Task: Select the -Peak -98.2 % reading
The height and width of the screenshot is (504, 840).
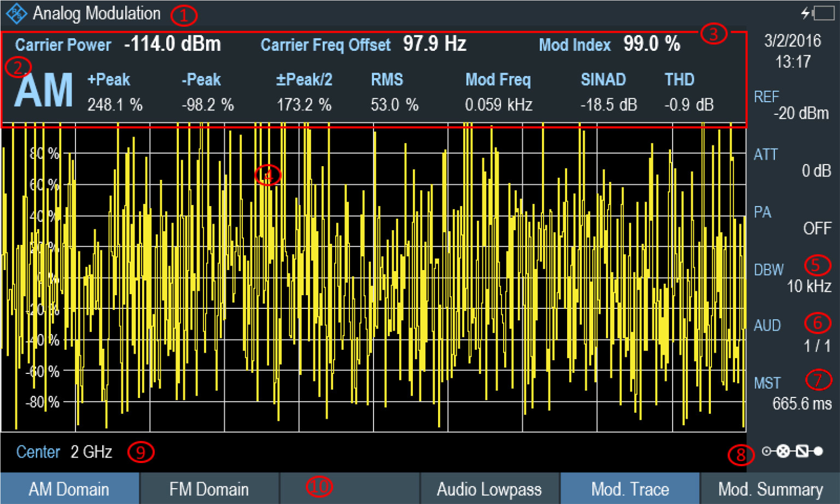Action: pos(208,92)
